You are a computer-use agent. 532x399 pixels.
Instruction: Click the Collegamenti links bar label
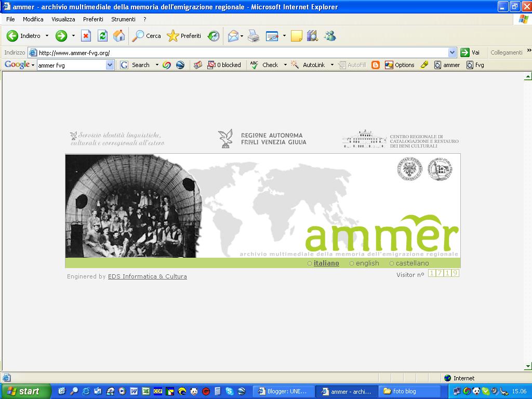(x=506, y=52)
